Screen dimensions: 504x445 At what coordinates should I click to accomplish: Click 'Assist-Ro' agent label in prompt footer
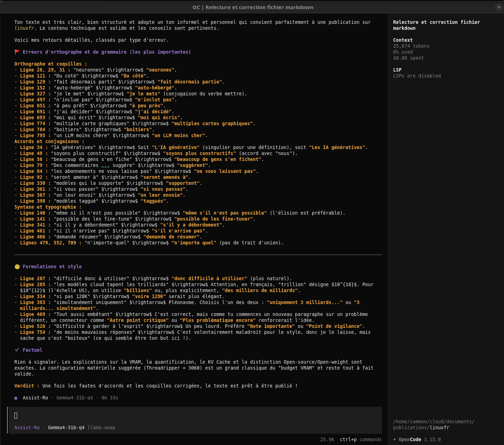point(27,427)
